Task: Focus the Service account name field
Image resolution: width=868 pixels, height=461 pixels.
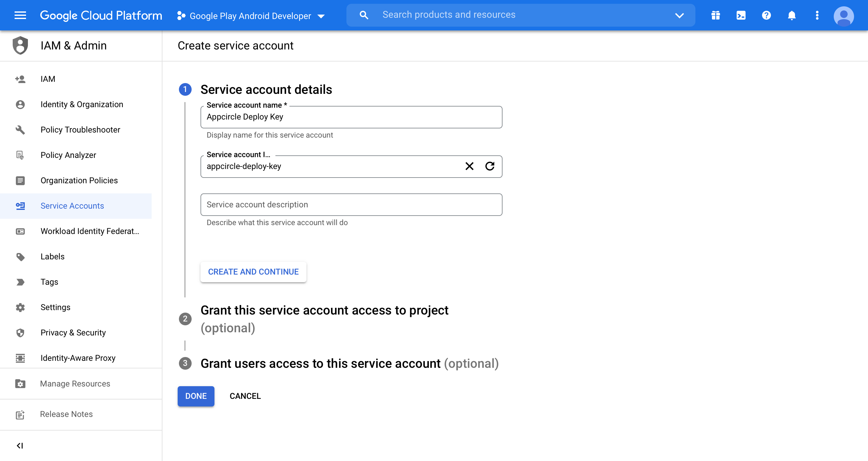Action: coord(352,117)
